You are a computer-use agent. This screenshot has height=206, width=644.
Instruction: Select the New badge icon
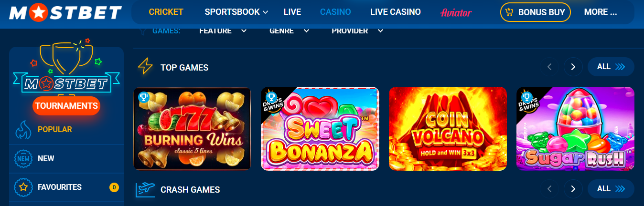click(23, 158)
